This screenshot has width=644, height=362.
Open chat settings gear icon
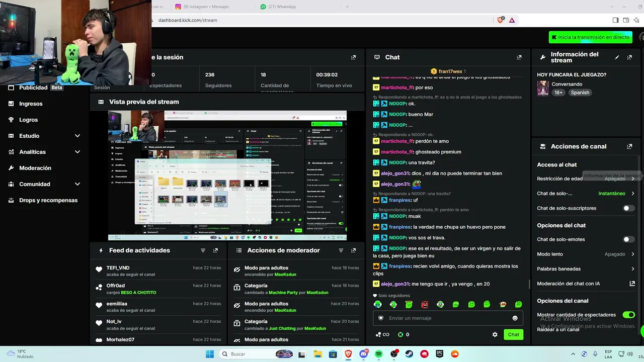[x=495, y=334]
